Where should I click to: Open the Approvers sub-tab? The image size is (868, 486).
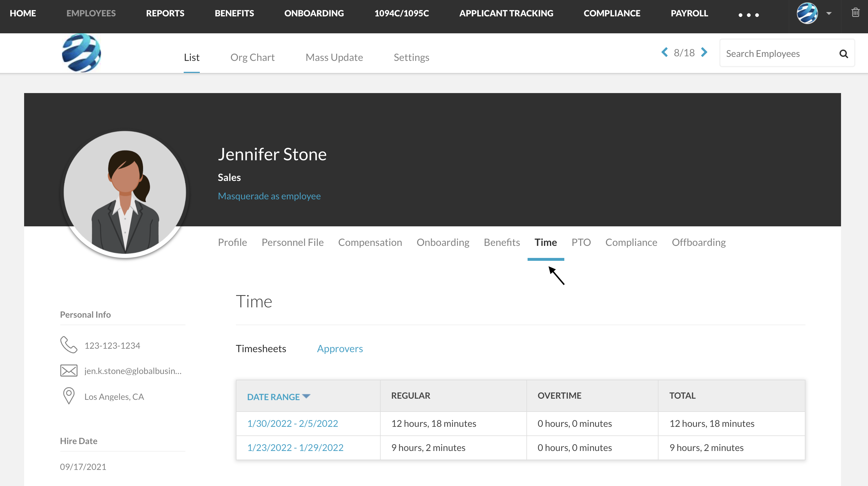(340, 348)
